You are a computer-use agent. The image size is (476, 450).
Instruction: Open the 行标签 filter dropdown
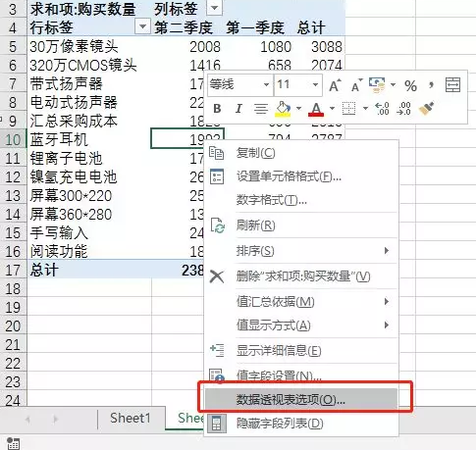click(142, 26)
